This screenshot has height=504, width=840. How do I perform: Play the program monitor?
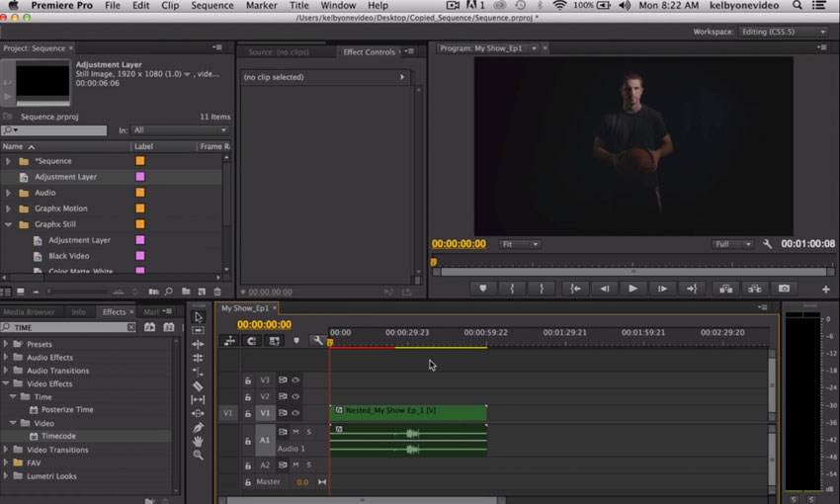coord(632,289)
